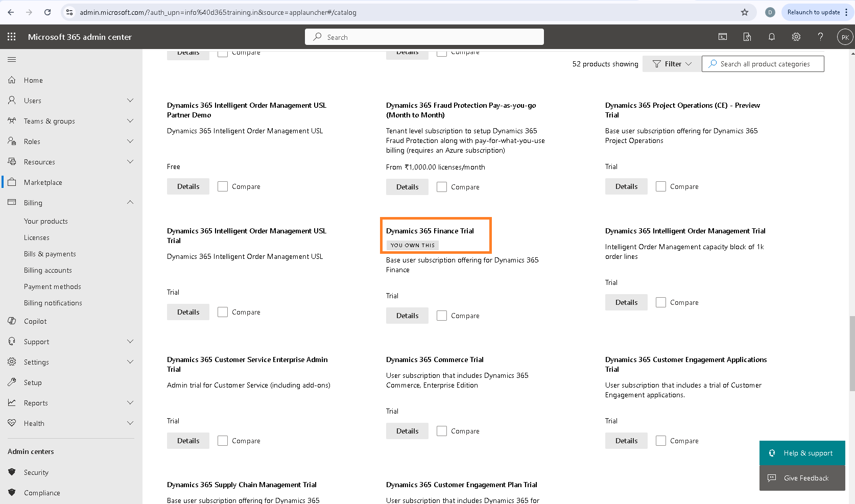Screen dimensions: 855x504
Task: Open the header settings gear icon
Action: [796, 37]
